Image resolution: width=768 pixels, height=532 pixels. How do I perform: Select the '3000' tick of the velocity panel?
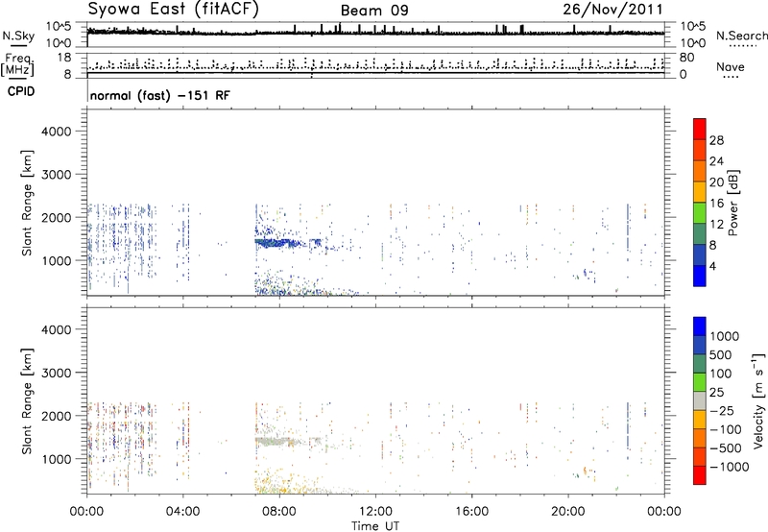point(57,373)
